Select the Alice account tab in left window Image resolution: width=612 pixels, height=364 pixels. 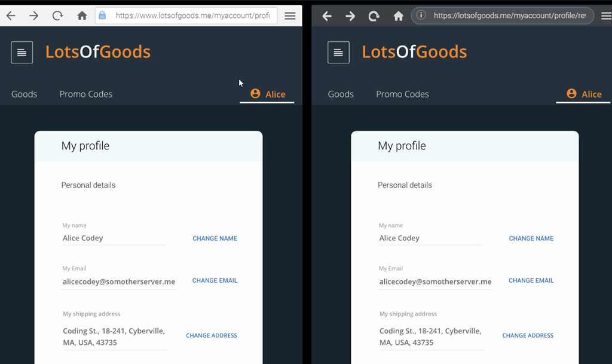click(x=267, y=94)
